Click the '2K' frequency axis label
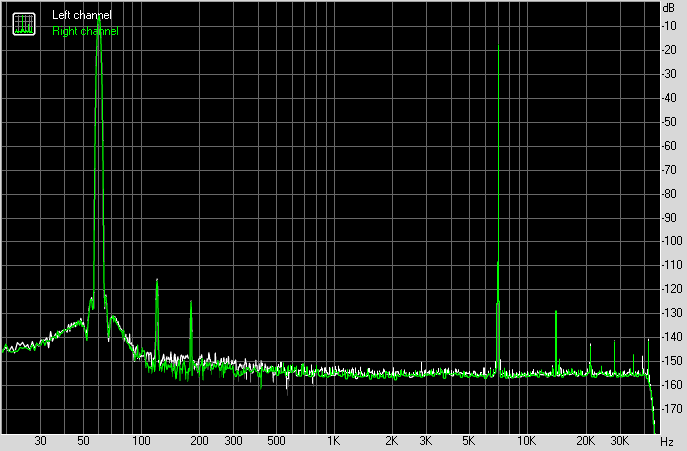 tap(392, 441)
